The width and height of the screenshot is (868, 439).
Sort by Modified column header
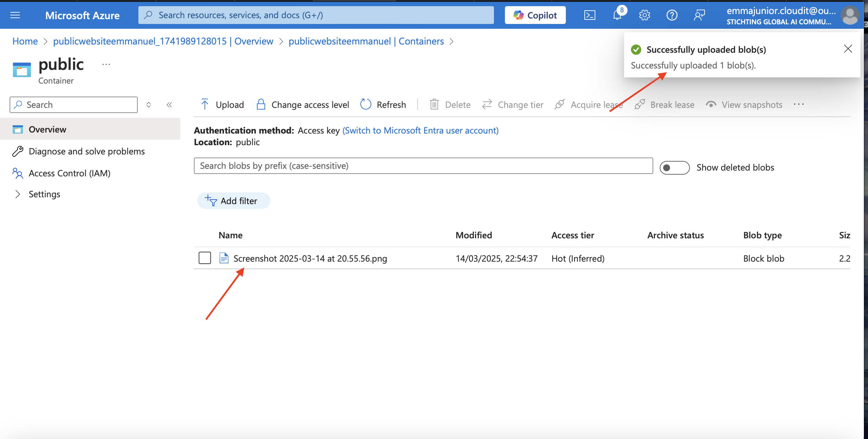click(x=474, y=235)
